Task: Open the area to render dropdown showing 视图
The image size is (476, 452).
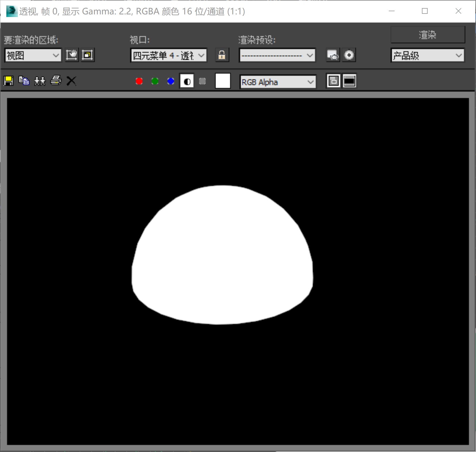Action: point(33,55)
